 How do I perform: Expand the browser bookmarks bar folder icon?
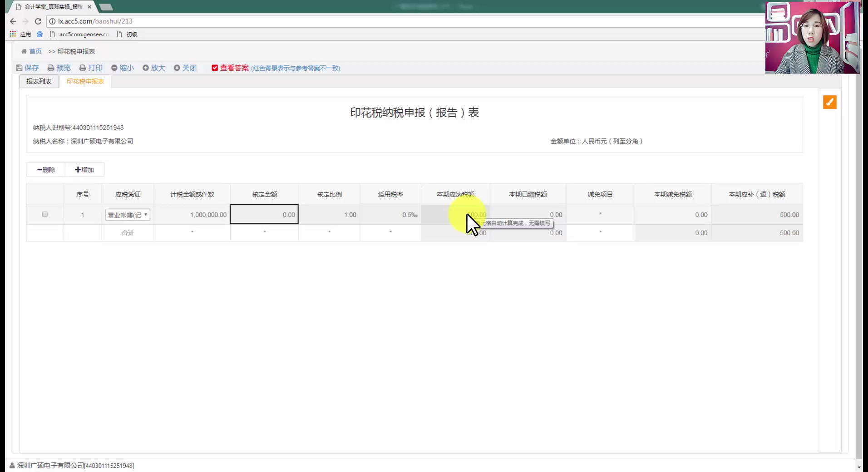[40, 34]
